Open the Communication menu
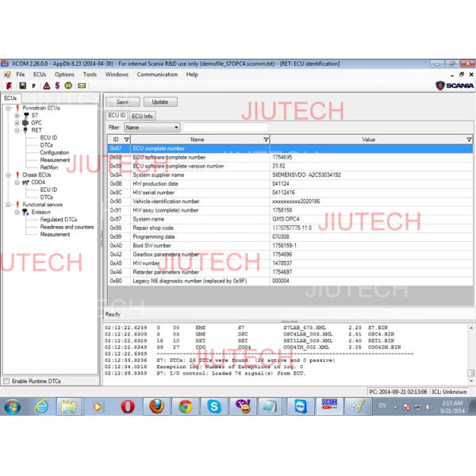The width and height of the screenshot is (476, 476). tap(157, 75)
